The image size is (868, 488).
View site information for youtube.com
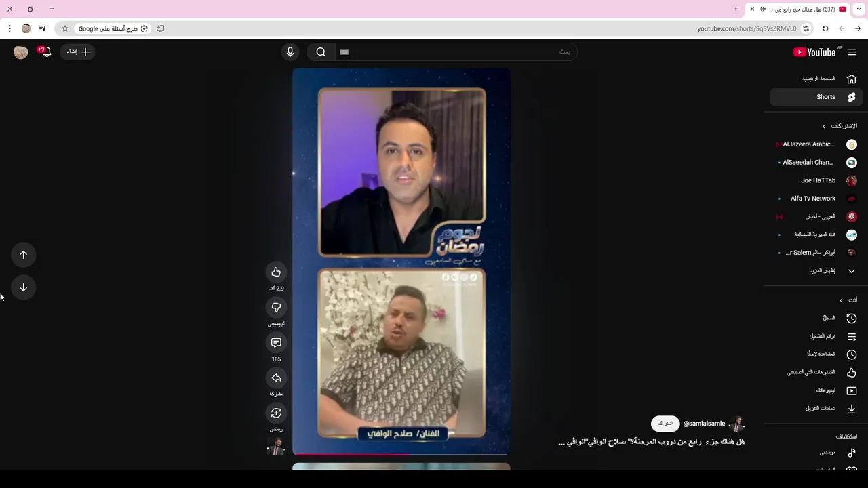coord(806,28)
